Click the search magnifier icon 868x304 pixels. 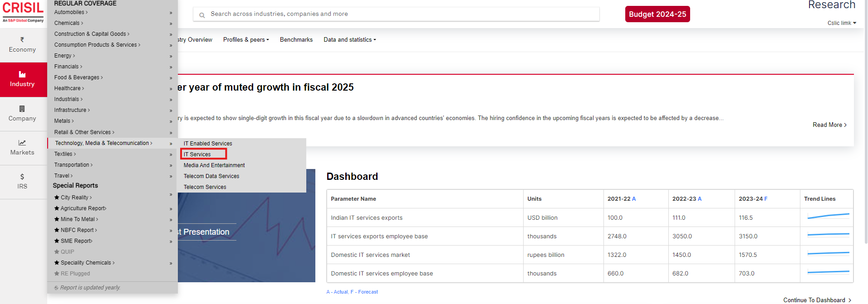coord(202,15)
